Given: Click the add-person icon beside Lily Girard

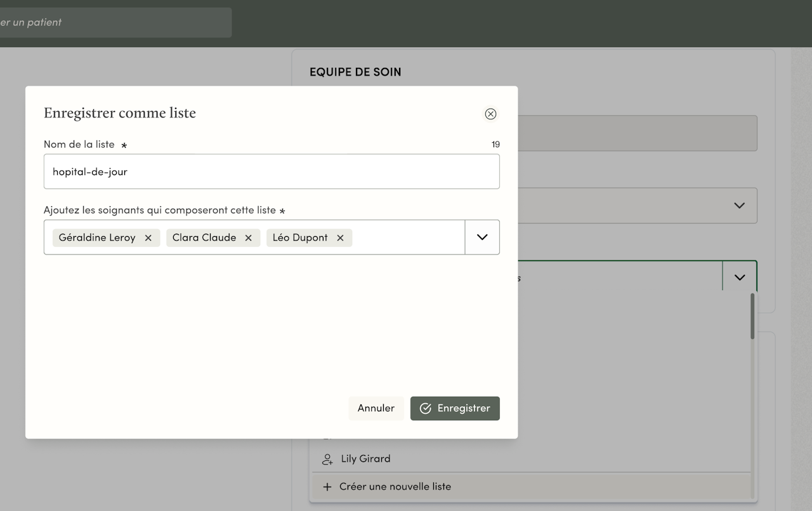Looking at the screenshot, I should coord(327,458).
